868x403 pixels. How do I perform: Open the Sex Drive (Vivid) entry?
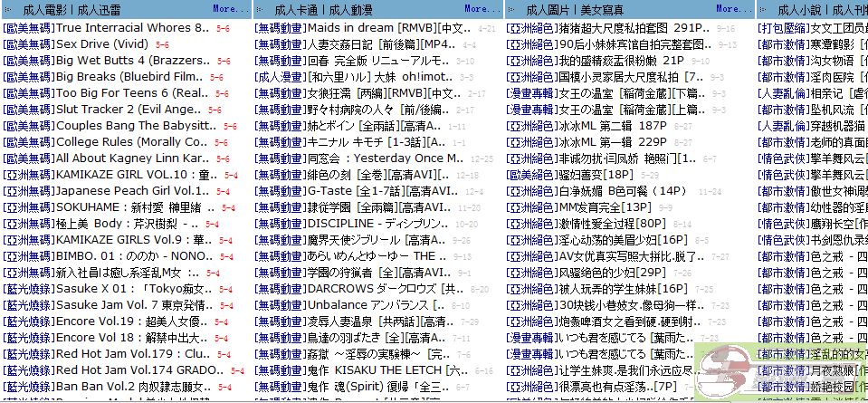click(x=101, y=43)
